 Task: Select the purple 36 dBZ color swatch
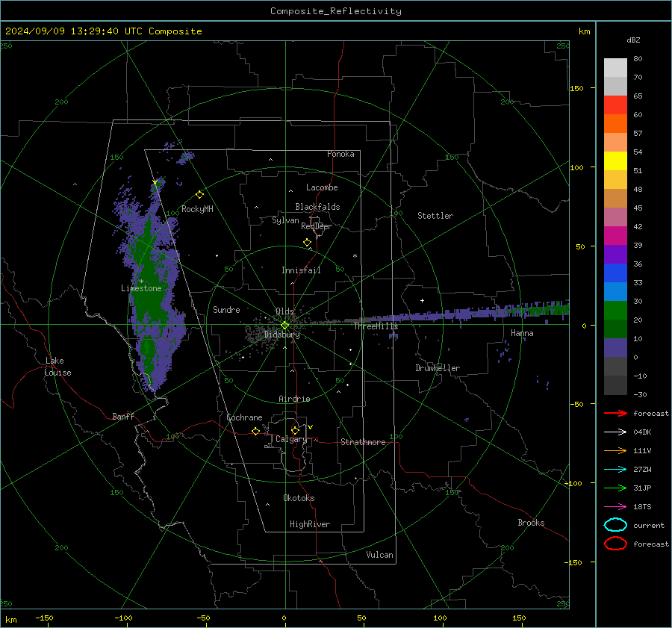[x=615, y=254]
